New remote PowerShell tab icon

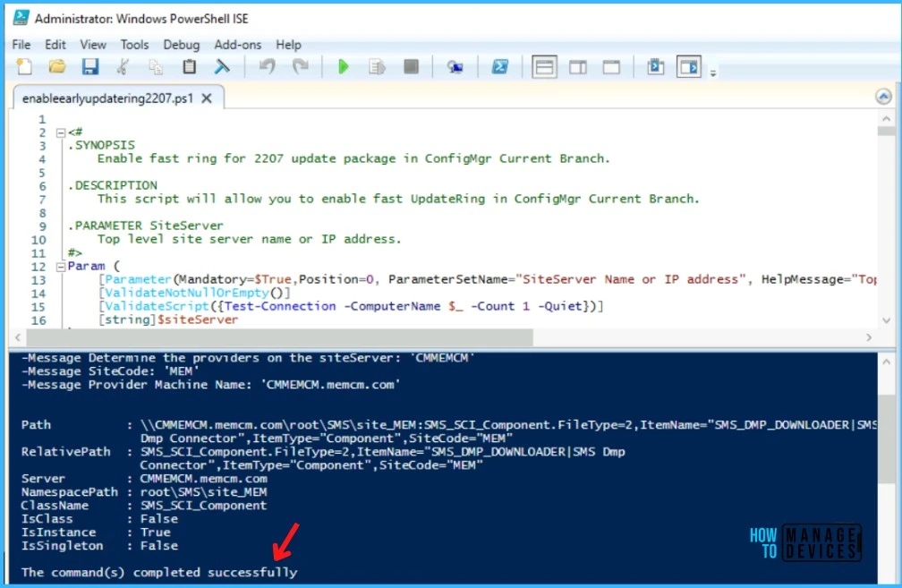(455, 67)
